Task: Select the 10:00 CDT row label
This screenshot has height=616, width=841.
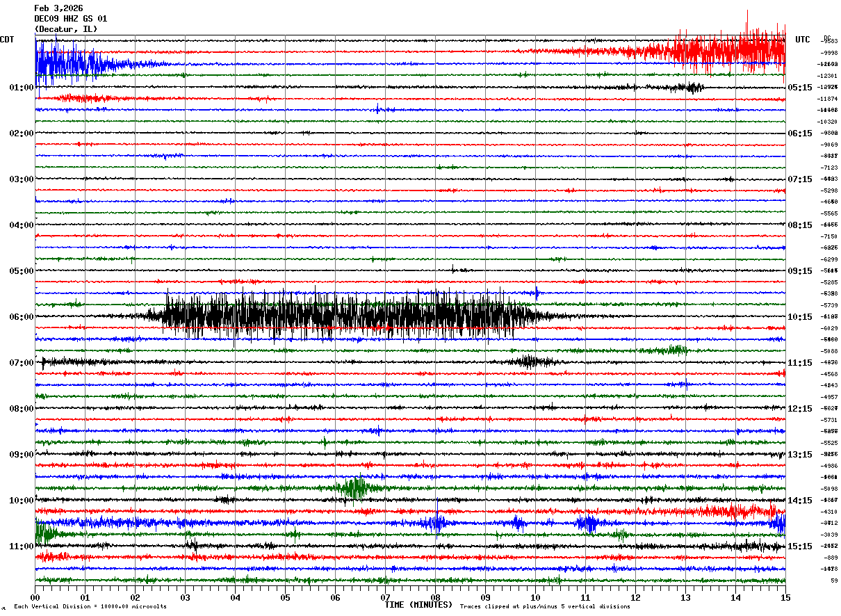Action: point(22,501)
